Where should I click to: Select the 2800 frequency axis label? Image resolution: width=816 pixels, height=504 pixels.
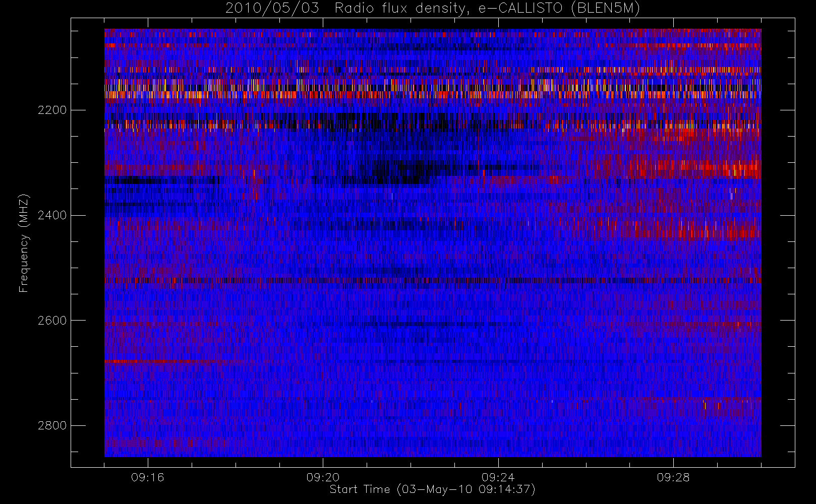pos(52,425)
